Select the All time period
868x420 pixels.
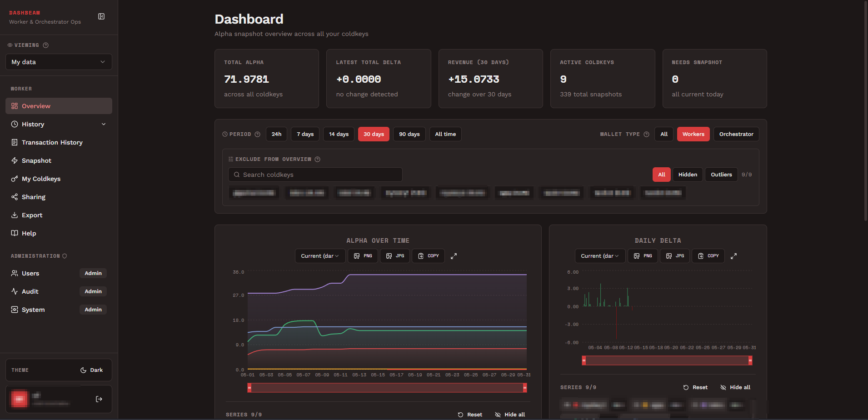pyautogui.click(x=445, y=134)
